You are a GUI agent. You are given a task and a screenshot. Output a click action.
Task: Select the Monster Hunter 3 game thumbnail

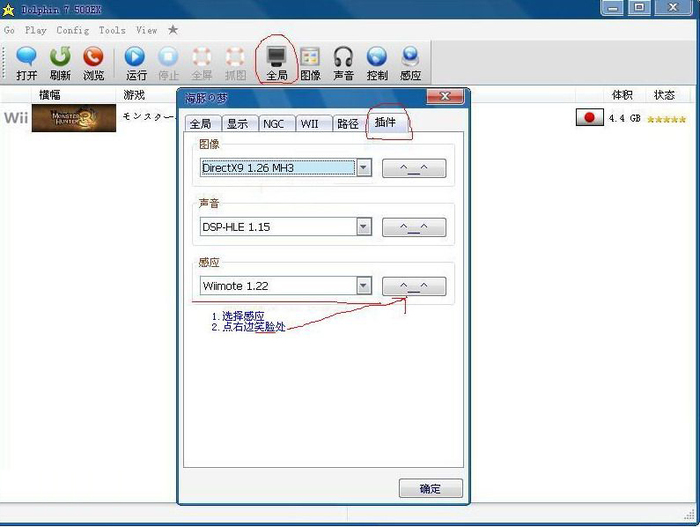pos(73,119)
